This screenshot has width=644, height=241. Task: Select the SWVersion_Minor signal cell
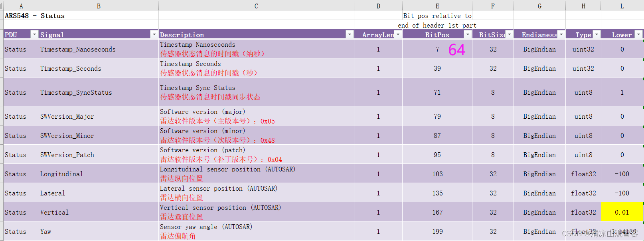tap(99, 135)
